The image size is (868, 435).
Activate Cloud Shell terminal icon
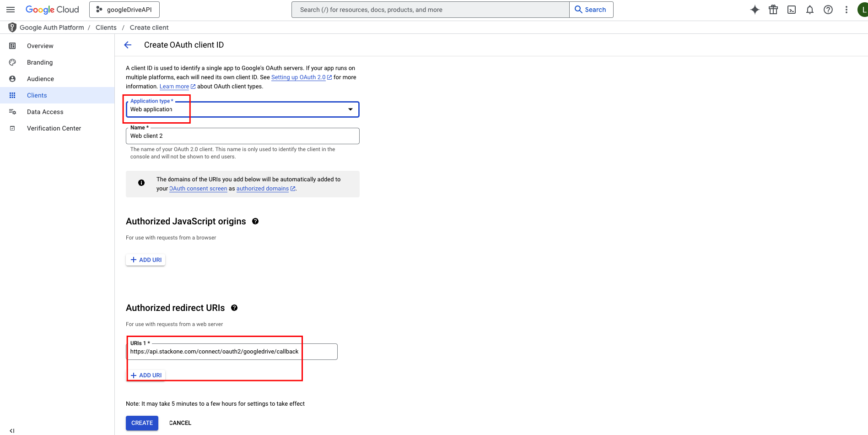792,10
